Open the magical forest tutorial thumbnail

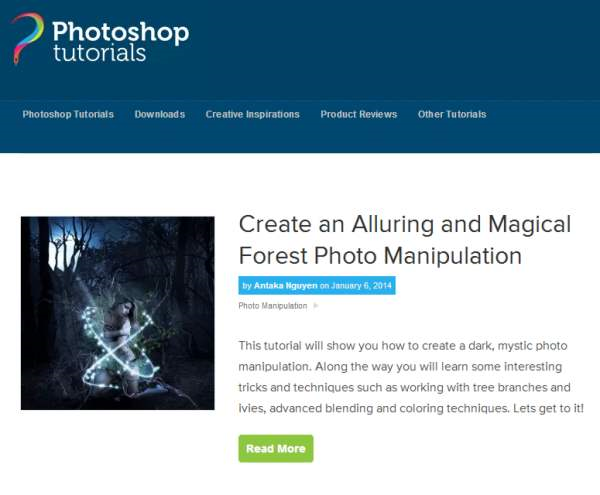pos(118,313)
